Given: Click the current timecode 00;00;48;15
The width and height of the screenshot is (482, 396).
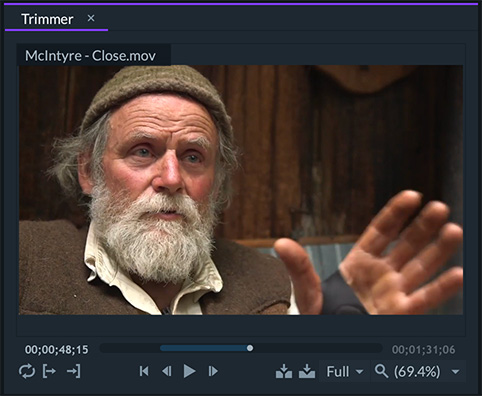Looking at the screenshot, I should coord(57,350).
